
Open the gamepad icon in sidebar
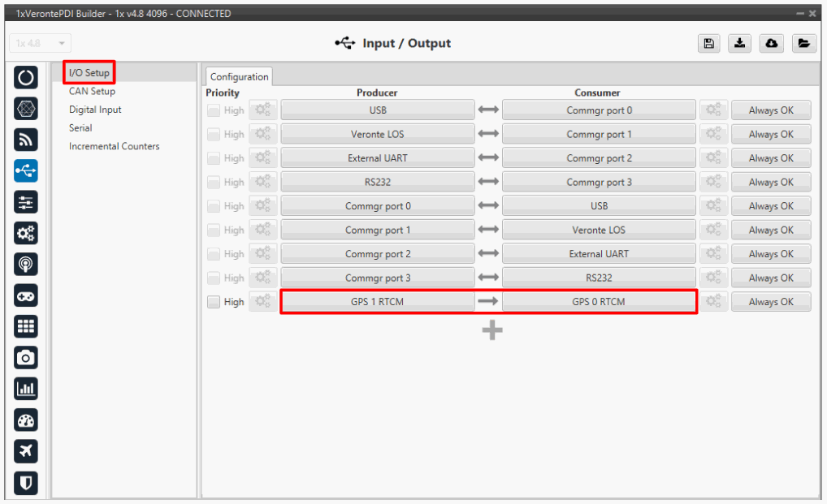pos(26,296)
